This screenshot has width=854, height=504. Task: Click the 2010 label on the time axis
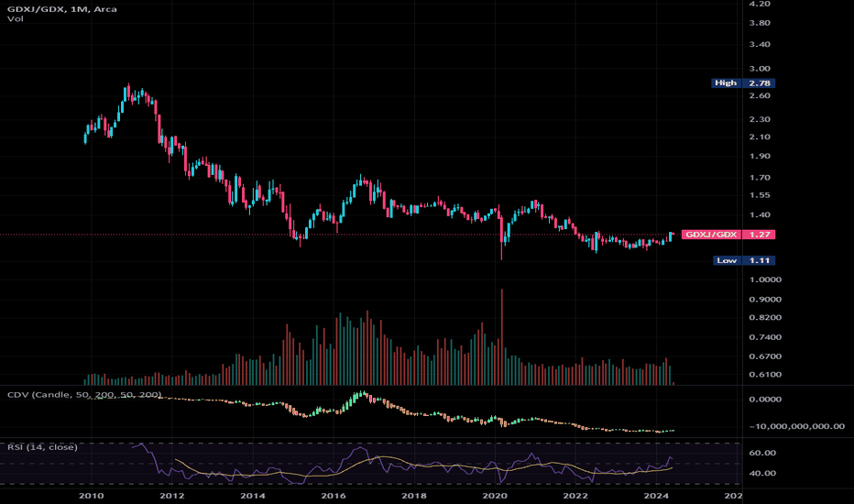click(x=92, y=496)
